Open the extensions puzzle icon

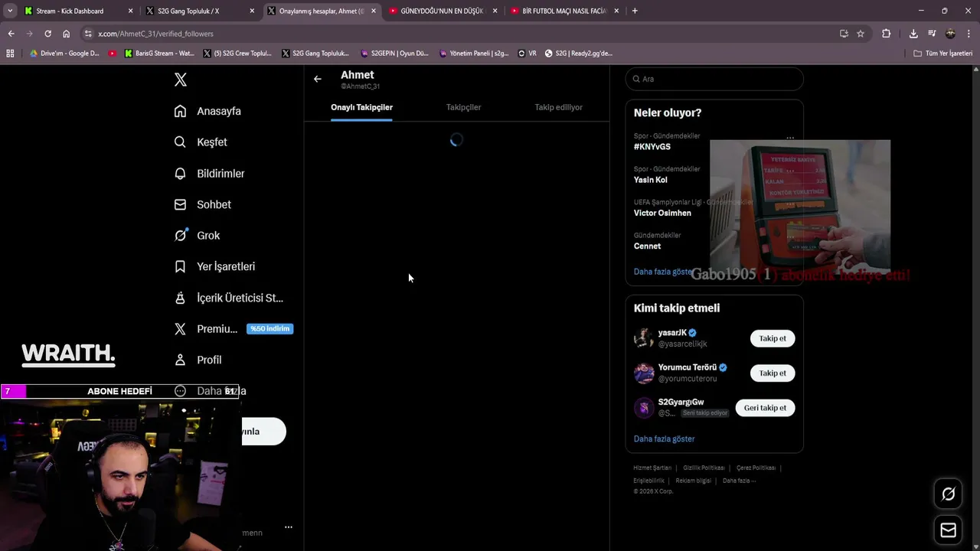(x=887, y=34)
